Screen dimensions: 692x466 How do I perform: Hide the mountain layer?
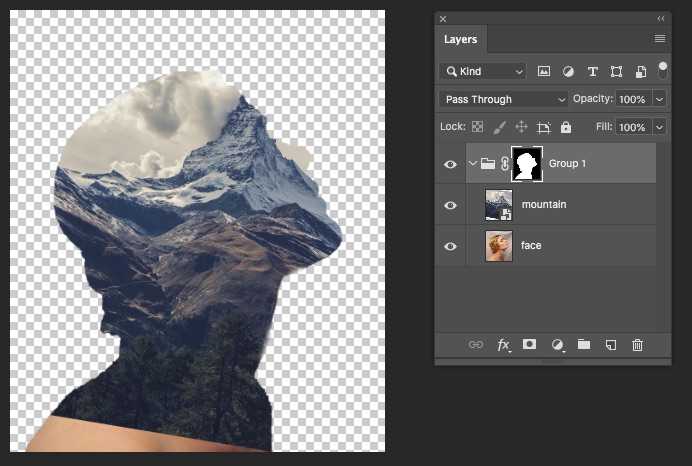click(x=450, y=205)
